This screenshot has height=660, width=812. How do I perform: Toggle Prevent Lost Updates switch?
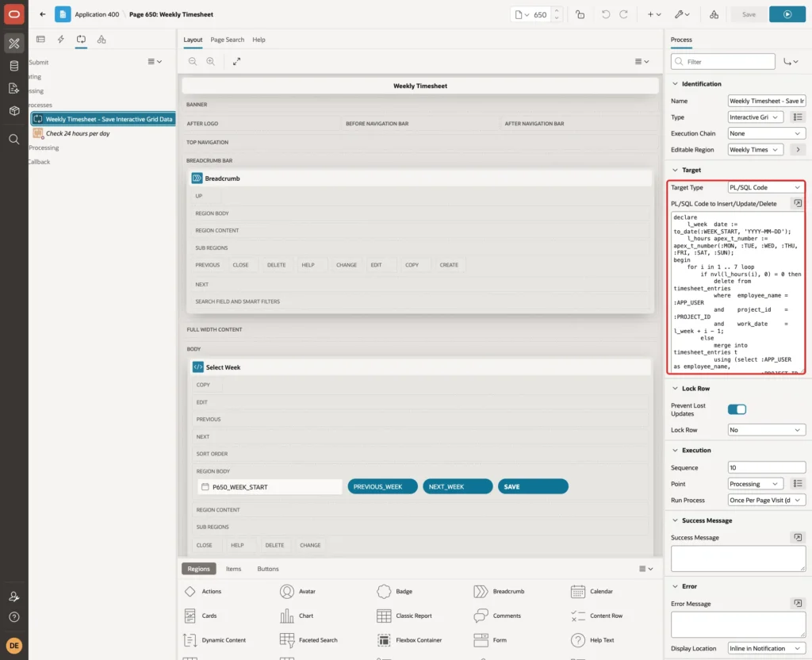[737, 409]
